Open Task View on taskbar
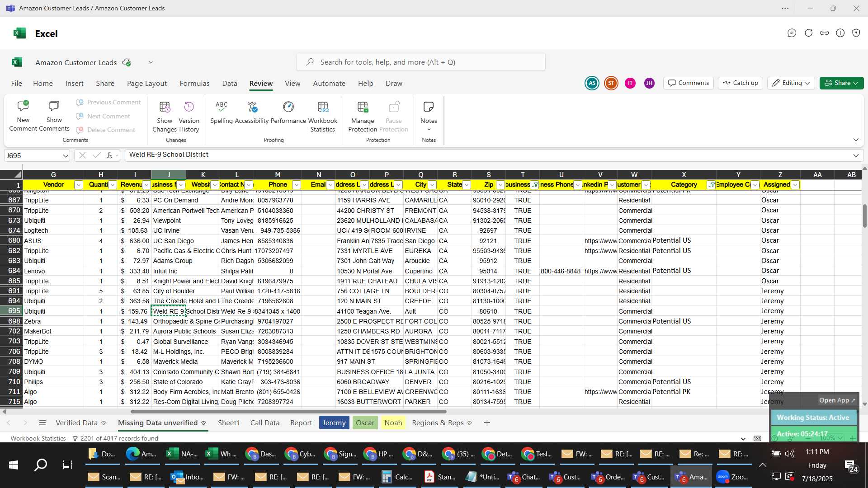The width and height of the screenshot is (868, 488). 68,465
